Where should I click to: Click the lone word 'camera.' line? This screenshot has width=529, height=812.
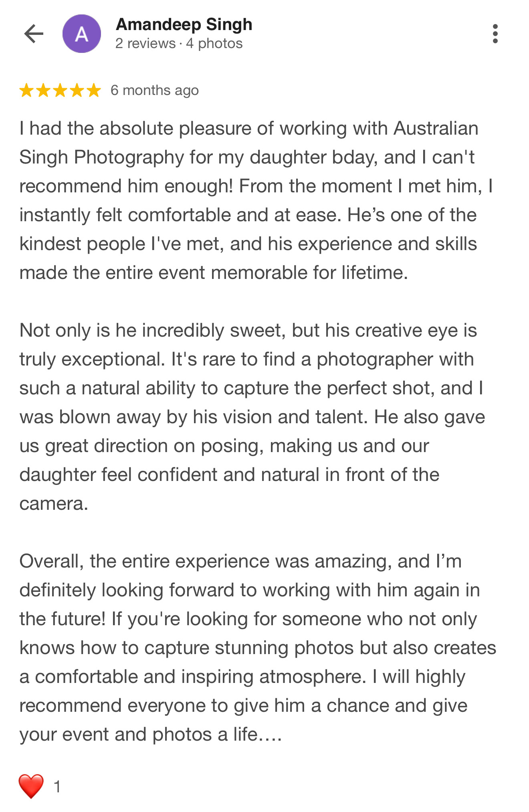coord(54,504)
